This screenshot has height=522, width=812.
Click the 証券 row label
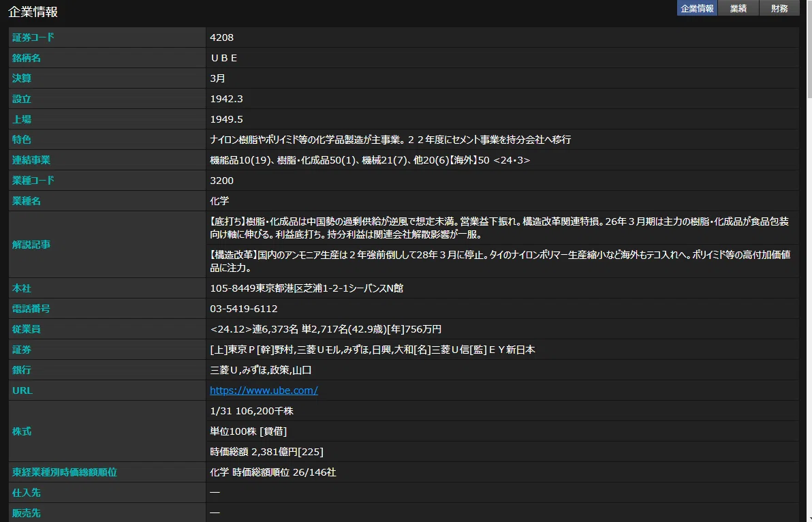(22, 350)
